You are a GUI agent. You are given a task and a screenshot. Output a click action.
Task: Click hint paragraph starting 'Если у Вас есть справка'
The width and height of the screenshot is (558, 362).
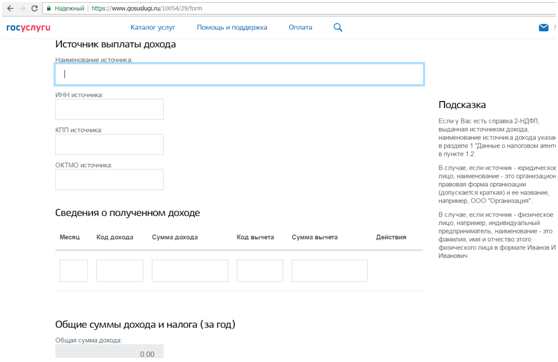point(497,137)
